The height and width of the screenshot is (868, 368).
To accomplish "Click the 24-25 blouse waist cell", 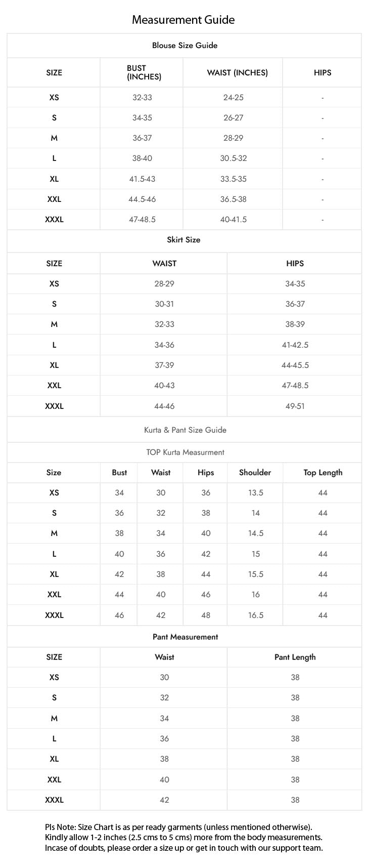I will pyautogui.click(x=233, y=98).
